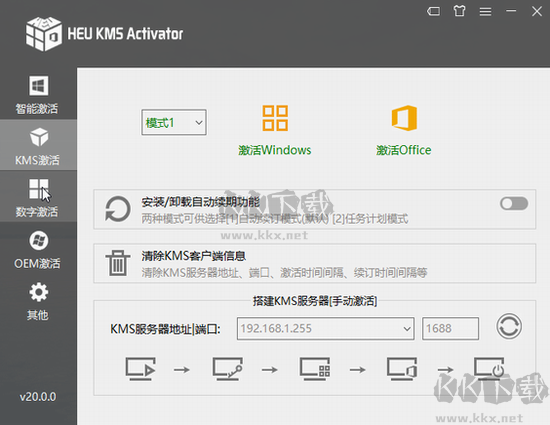Click the circular refresh server icon
Image resolution: width=550 pixels, height=425 pixels.
pyautogui.click(x=509, y=326)
